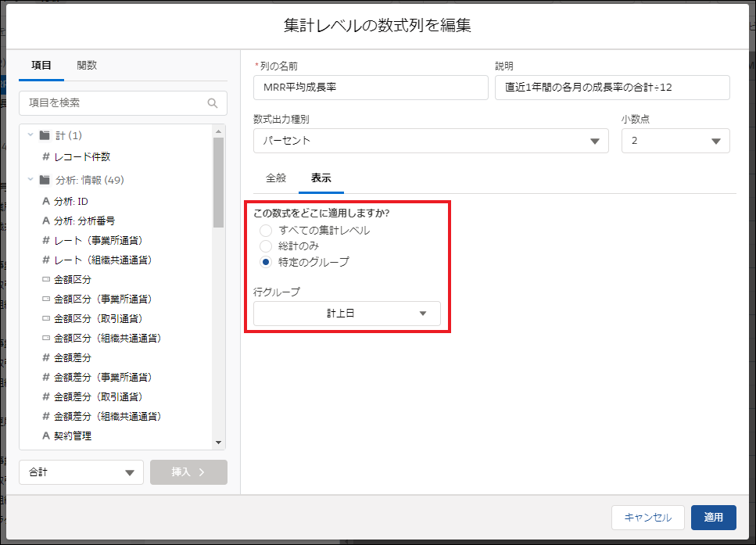Select the 契約管理 field item
This screenshot has height=545, width=756.
point(72,436)
